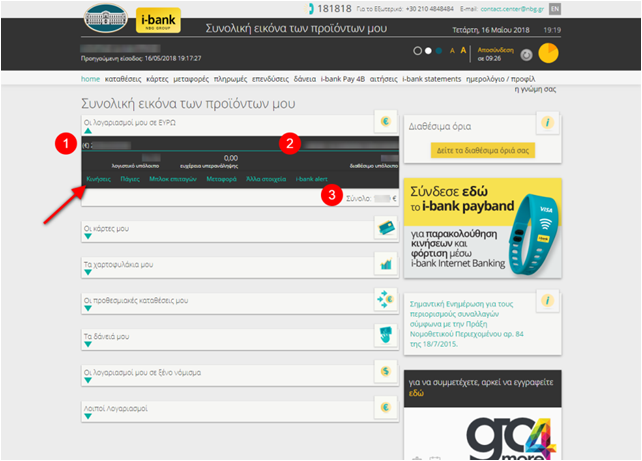
Task: Click the Σύνολο total label
Action: [359, 199]
